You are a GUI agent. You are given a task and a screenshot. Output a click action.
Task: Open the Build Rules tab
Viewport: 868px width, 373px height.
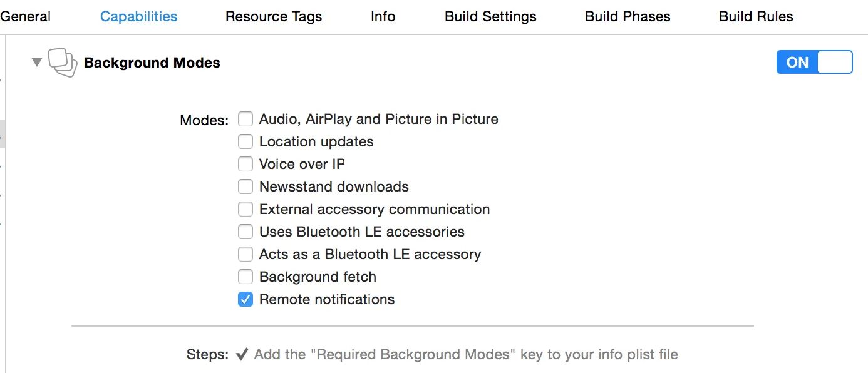pos(756,17)
